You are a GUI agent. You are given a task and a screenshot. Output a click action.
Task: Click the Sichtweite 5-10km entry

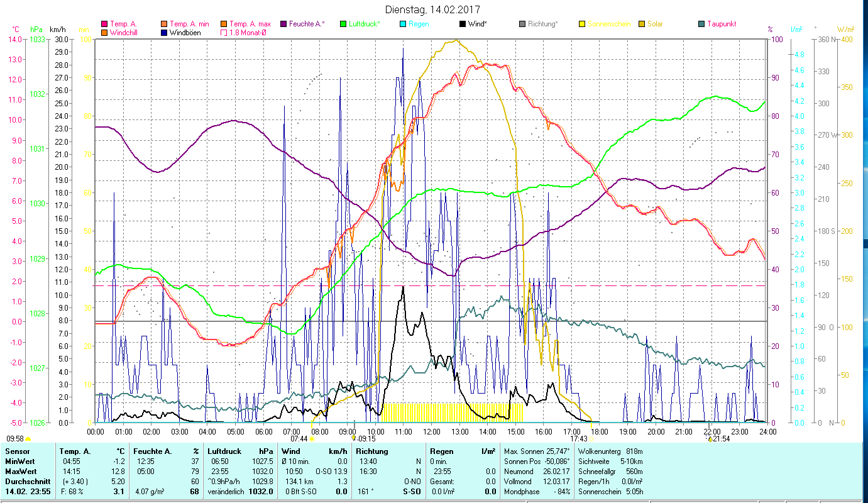coord(609,461)
